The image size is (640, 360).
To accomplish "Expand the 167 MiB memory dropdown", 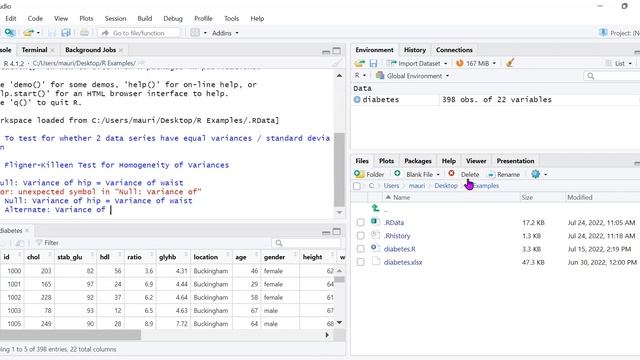I will coord(494,63).
